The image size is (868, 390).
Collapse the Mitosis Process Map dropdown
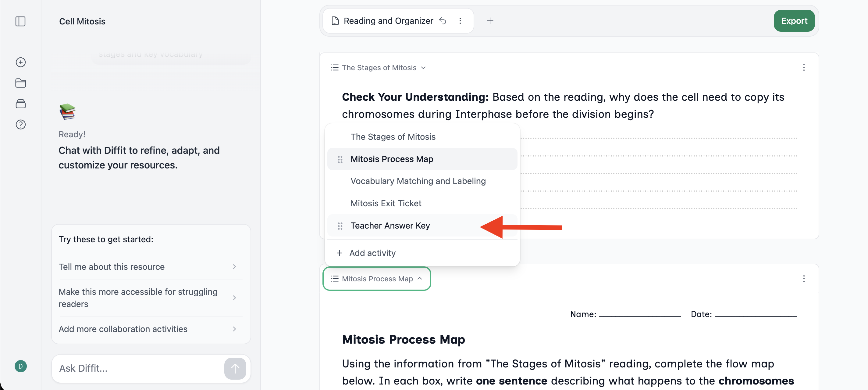pyautogui.click(x=377, y=279)
